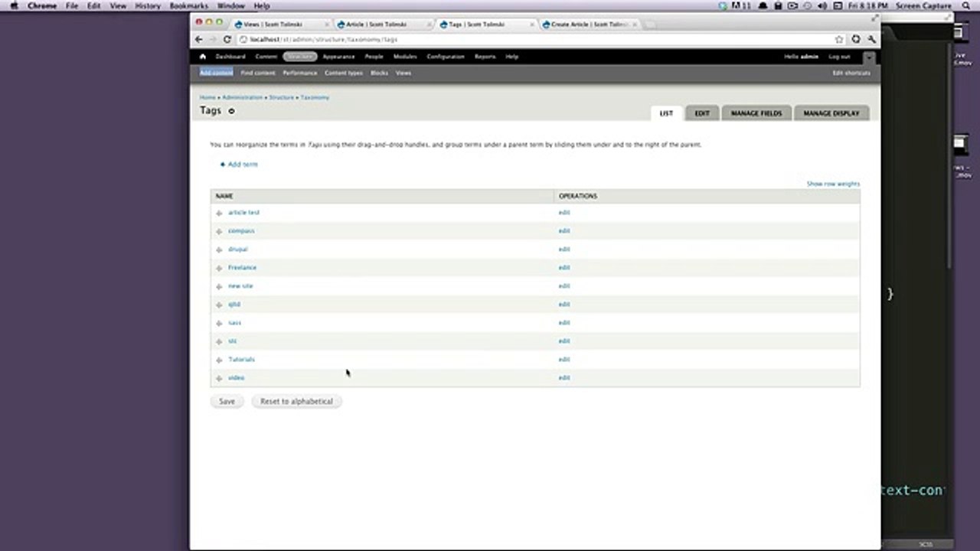Click the drag handle for Tutorials
The height and width of the screenshot is (551, 980).
tap(219, 360)
